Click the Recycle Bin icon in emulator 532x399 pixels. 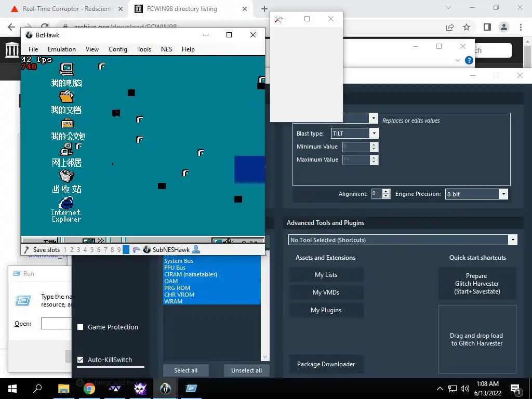(66, 176)
